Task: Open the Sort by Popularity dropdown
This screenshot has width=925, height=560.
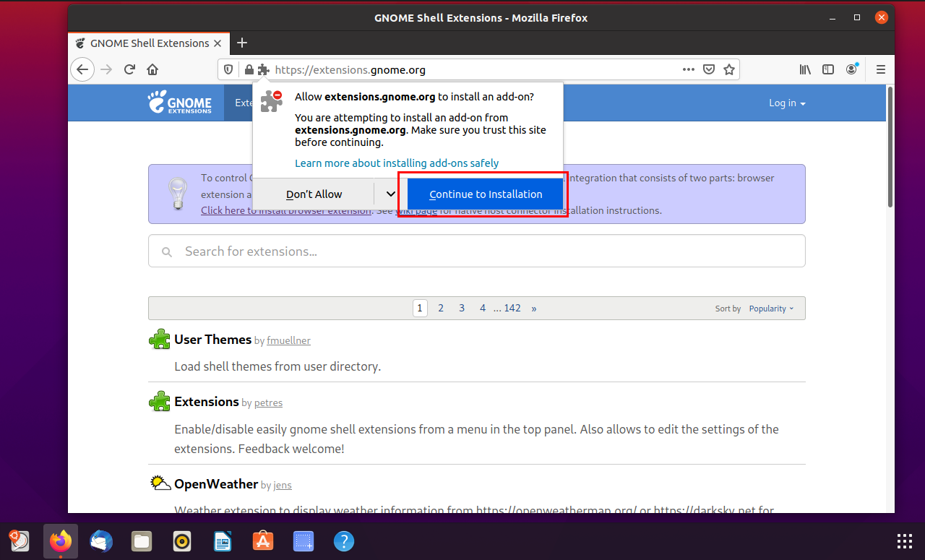Action: pos(771,309)
